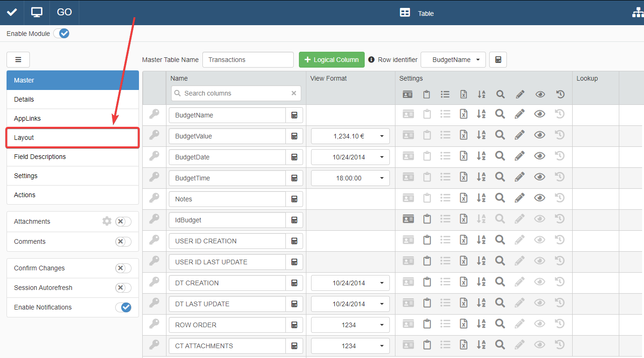Open the Row identifier BudgetName dropdown

(x=453, y=60)
